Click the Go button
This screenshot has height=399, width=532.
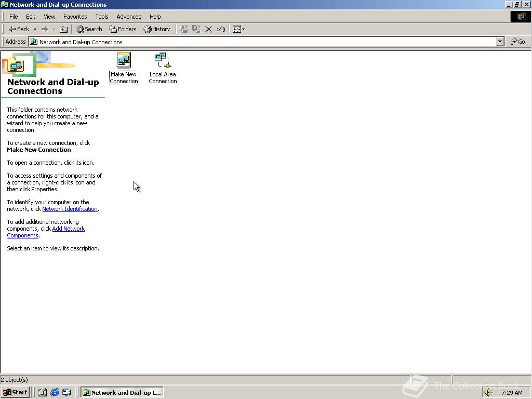coord(518,42)
